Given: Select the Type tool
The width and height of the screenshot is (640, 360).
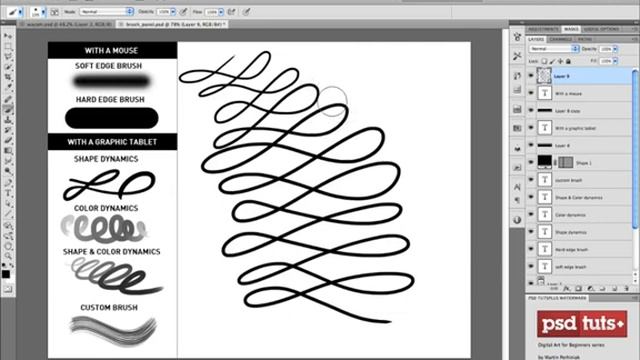Looking at the screenshot, I should click(x=8, y=193).
